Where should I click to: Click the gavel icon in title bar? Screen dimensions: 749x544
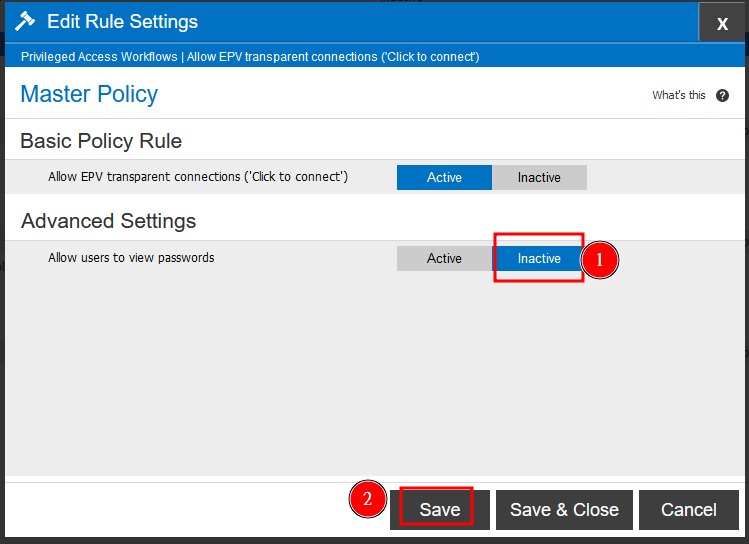pos(25,21)
